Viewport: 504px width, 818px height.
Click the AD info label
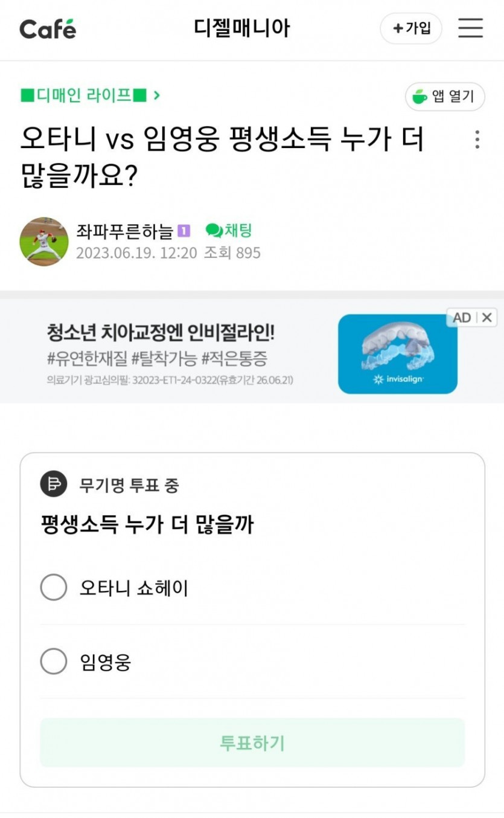[462, 317]
